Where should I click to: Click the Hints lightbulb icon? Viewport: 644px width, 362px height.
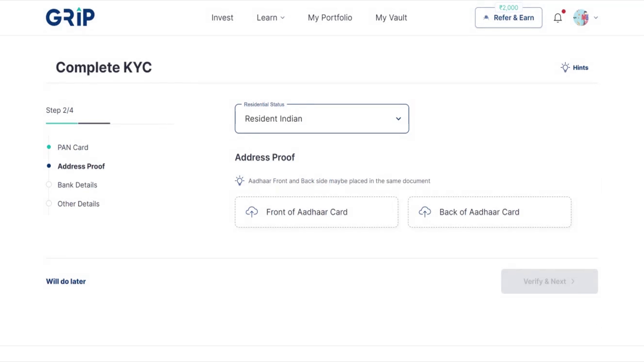click(565, 67)
